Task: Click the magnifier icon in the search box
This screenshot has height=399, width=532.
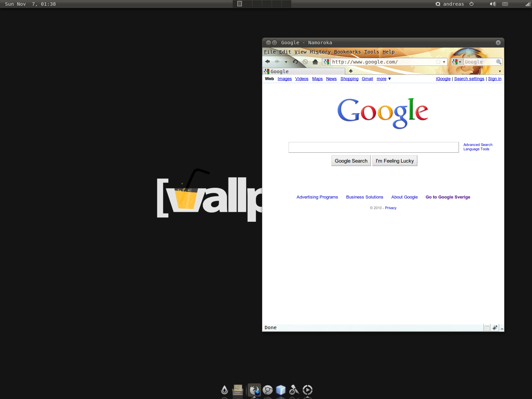Action: point(498,62)
